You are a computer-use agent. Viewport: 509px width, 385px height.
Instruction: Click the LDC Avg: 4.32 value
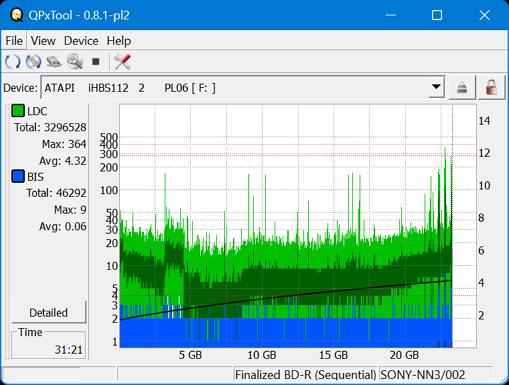(x=63, y=161)
